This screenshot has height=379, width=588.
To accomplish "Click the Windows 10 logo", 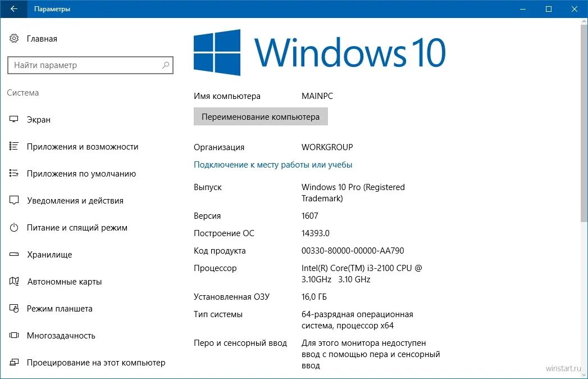I will (x=320, y=53).
